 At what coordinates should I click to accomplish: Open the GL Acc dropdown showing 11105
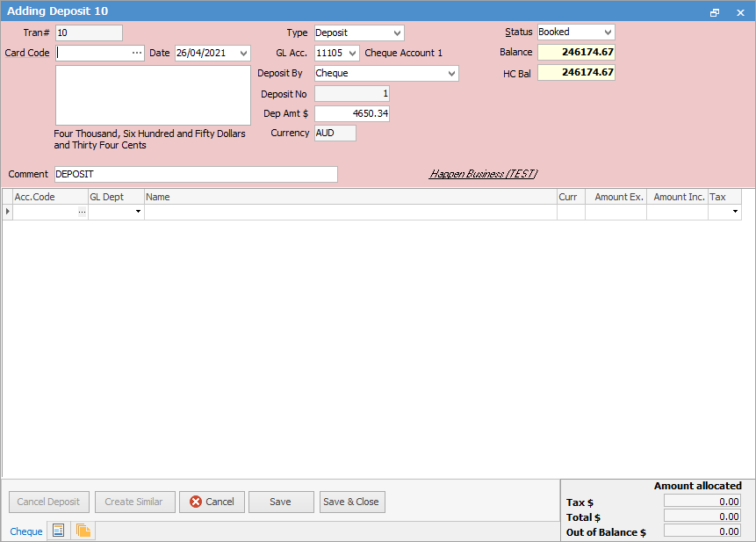tap(355, 53)
